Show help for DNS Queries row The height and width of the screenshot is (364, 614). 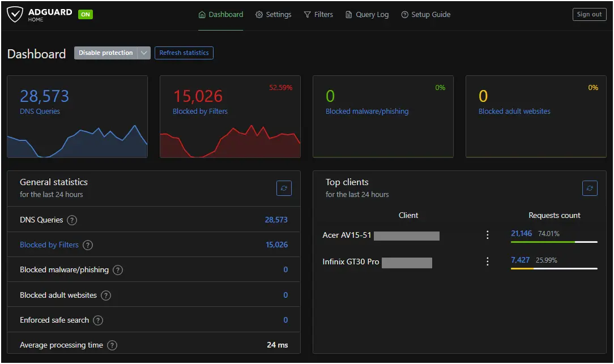72,220
